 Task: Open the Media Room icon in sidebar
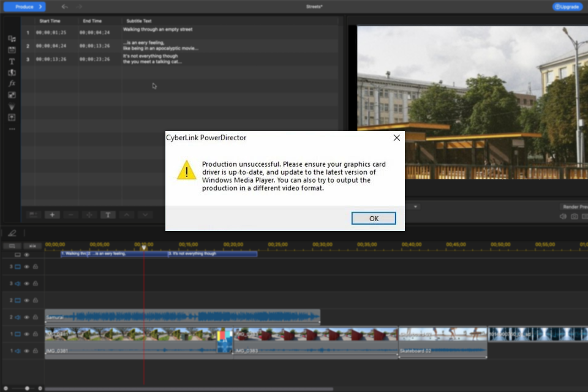(x=12, y=39)
